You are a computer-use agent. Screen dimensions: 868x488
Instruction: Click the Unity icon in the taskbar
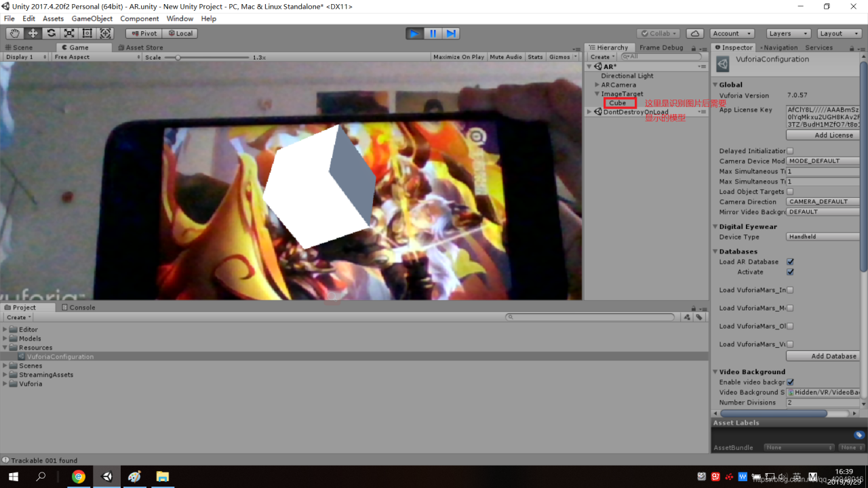[107, 476]
